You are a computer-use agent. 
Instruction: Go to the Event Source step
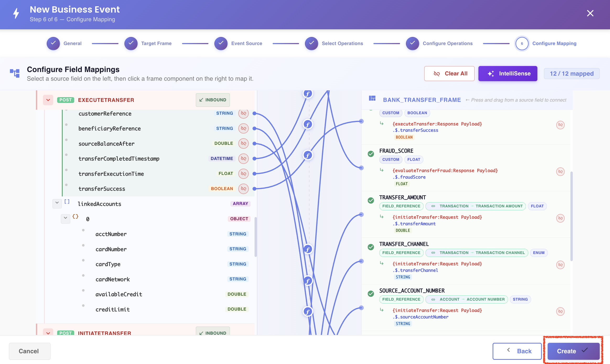238,43
